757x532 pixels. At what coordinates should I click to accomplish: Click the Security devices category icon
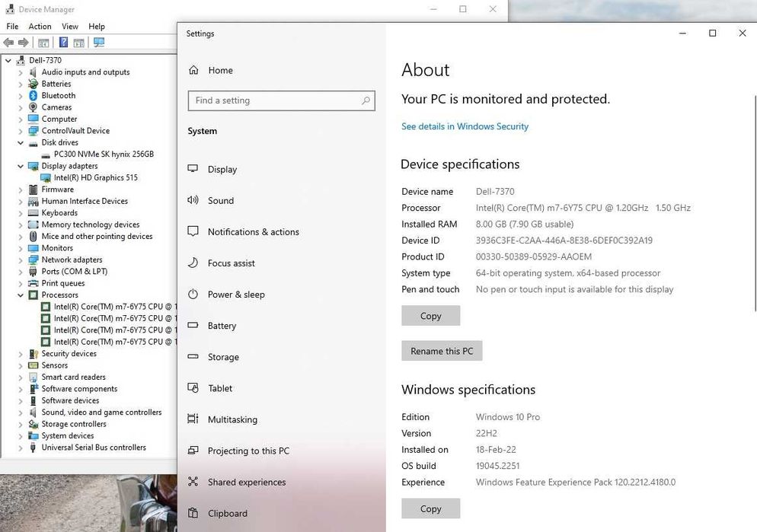point(33,354)
